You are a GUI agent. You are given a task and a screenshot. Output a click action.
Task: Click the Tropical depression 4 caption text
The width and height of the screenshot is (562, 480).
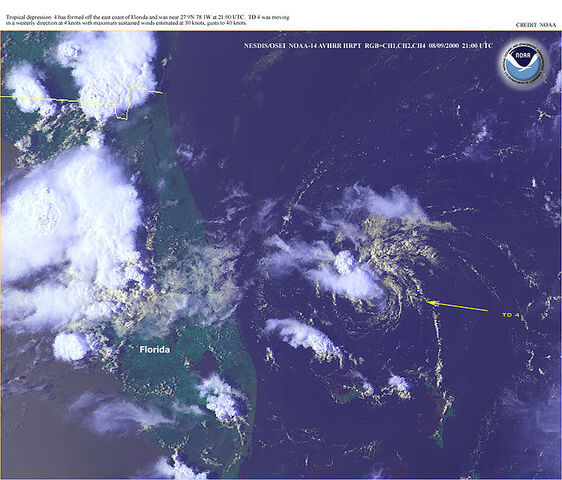pos(147,20)
